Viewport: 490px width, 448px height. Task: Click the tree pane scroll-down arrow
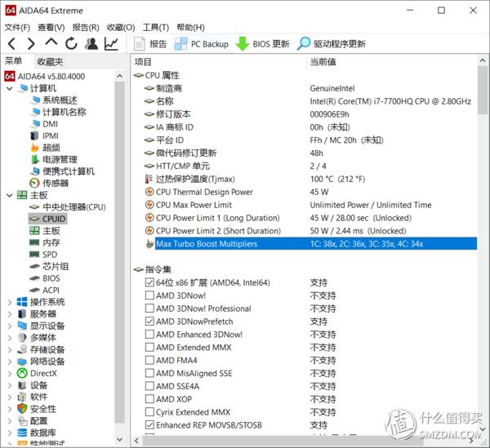click(x=119, y=439)
